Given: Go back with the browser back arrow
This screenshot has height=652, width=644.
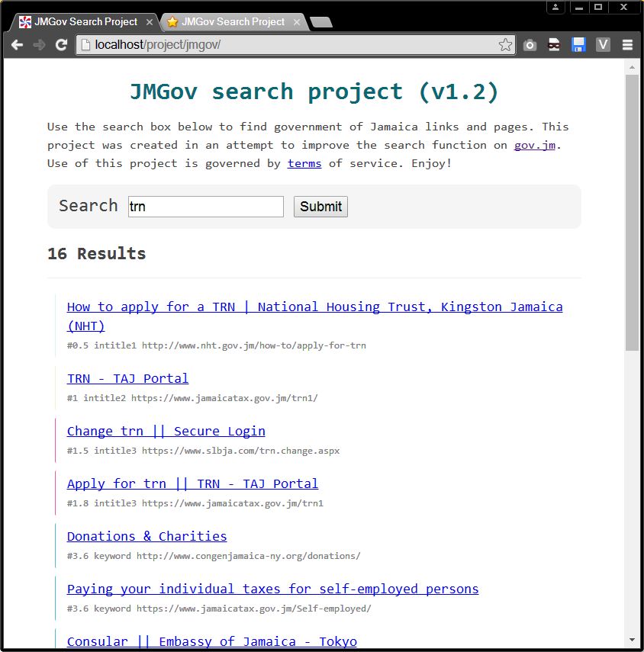Looking at the screenshot, I should 17,45.
